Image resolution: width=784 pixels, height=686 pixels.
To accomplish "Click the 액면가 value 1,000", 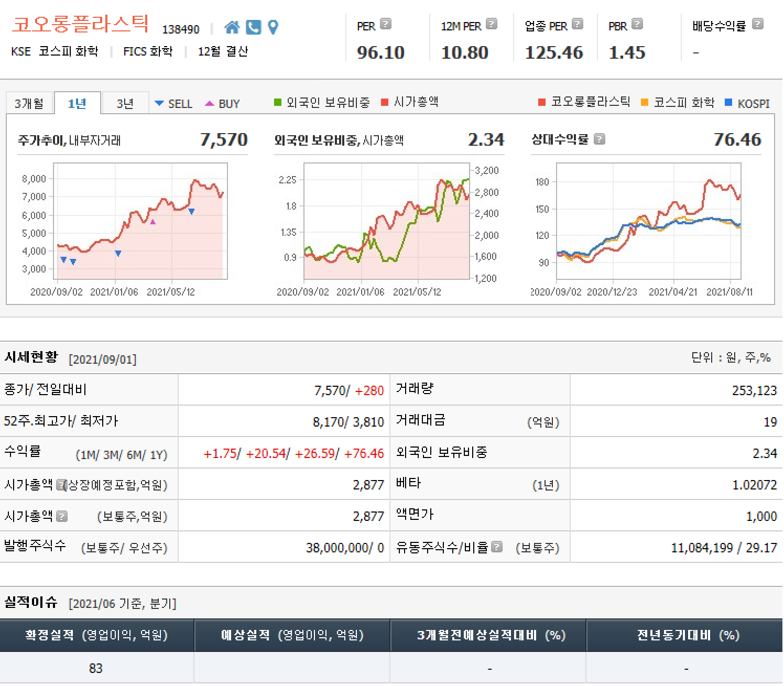I will 761,516.
